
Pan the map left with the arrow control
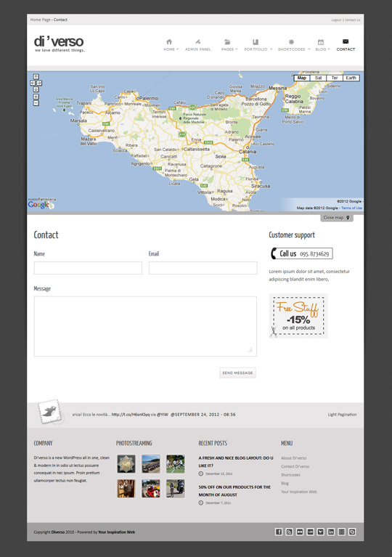(x=33, y=83)
